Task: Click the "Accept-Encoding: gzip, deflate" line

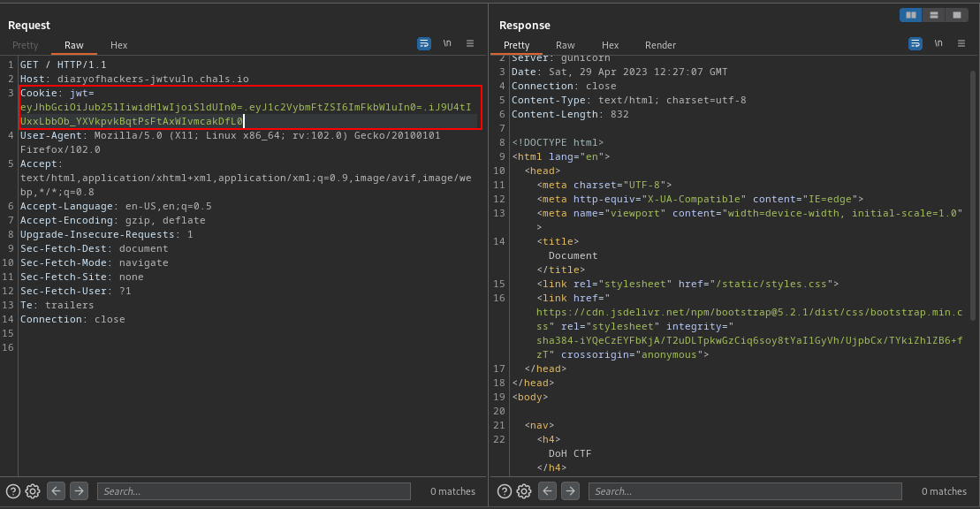Action: (x=112, y=220)
